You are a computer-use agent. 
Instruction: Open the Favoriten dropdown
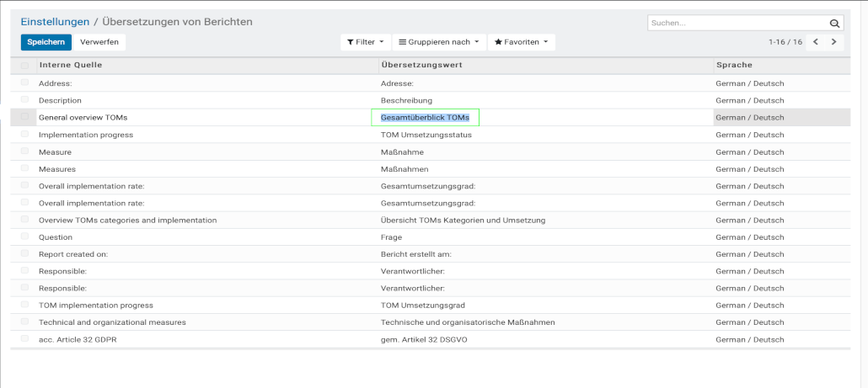point(521,41)
